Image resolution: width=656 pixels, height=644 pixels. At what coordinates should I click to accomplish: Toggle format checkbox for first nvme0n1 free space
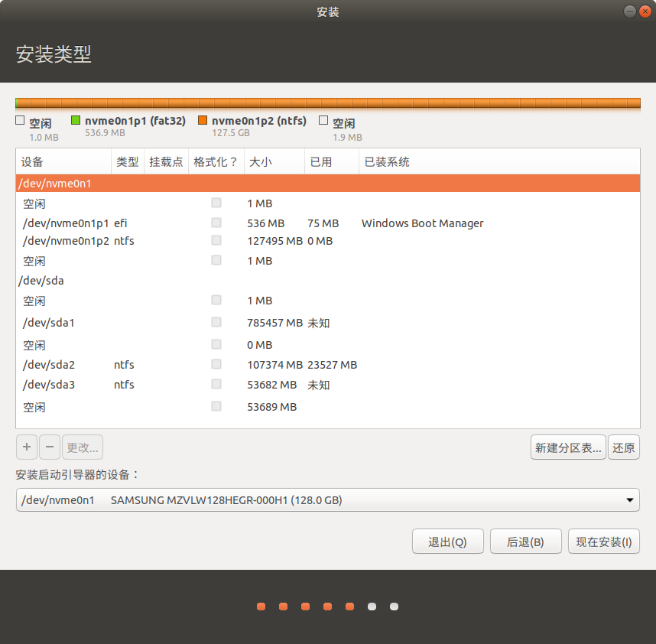[x=216, y=203]
